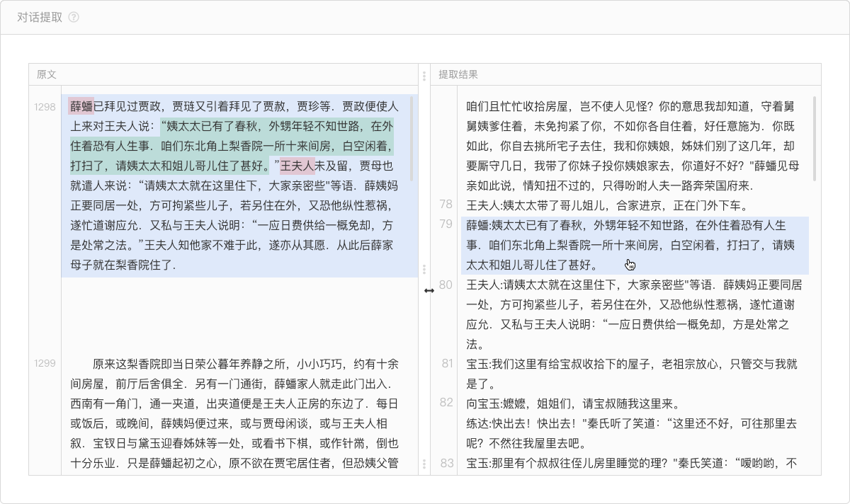Click the middle dotted handle on the panel divider
Image resolution: width=850 pixels, height=504 pixels.
tap(424, 270)
